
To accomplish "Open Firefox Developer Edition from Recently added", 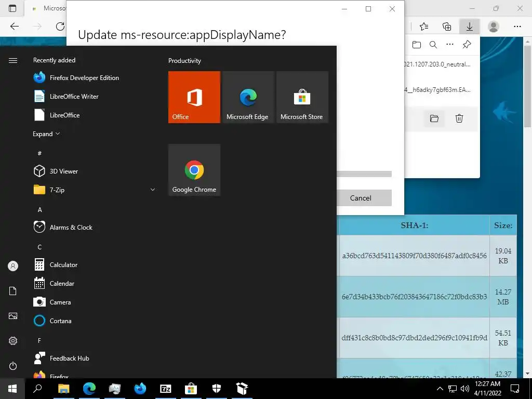I will (x=76, y=78).
